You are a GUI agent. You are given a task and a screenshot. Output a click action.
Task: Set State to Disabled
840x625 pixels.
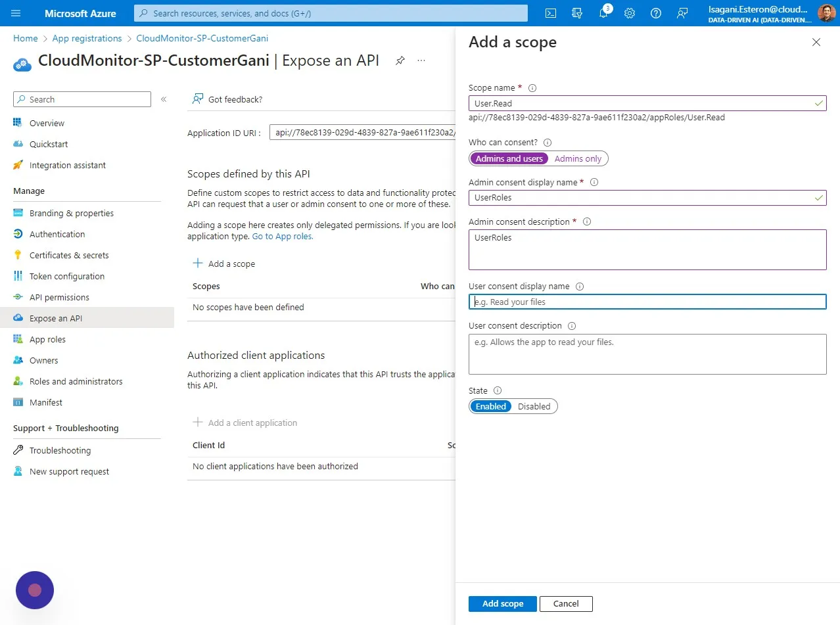pyautogui.click(x=534, y=406)
